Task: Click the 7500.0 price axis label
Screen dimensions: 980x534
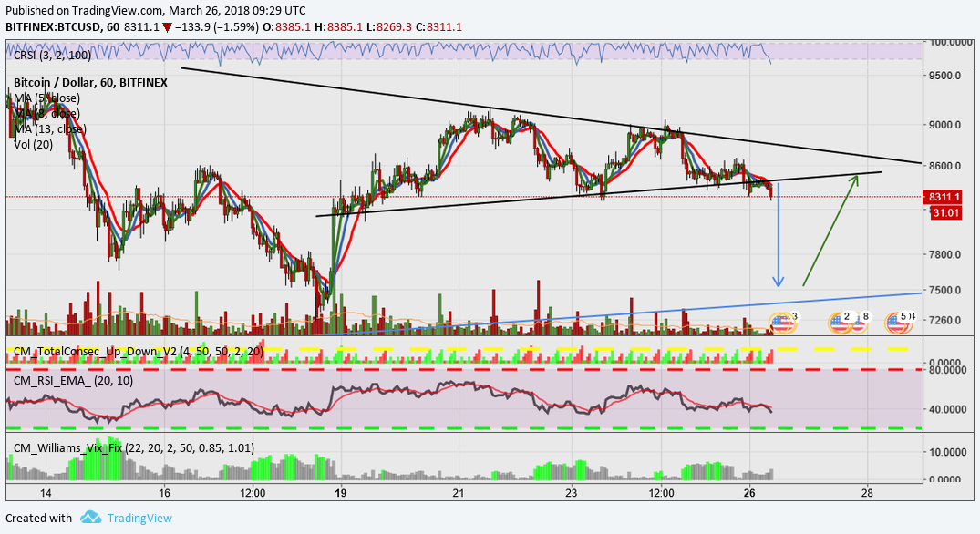Action: click(944, 291)
